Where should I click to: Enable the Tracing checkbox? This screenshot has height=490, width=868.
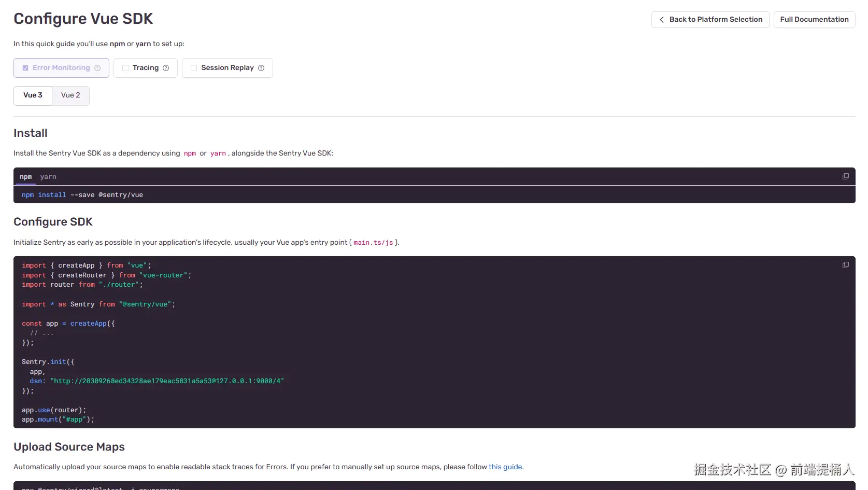pos(125,68)
